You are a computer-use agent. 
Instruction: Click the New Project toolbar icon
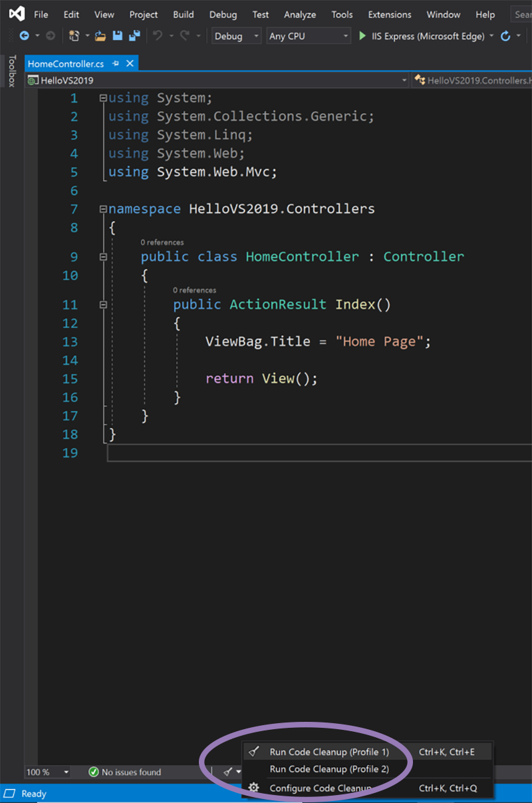point(74,37)
